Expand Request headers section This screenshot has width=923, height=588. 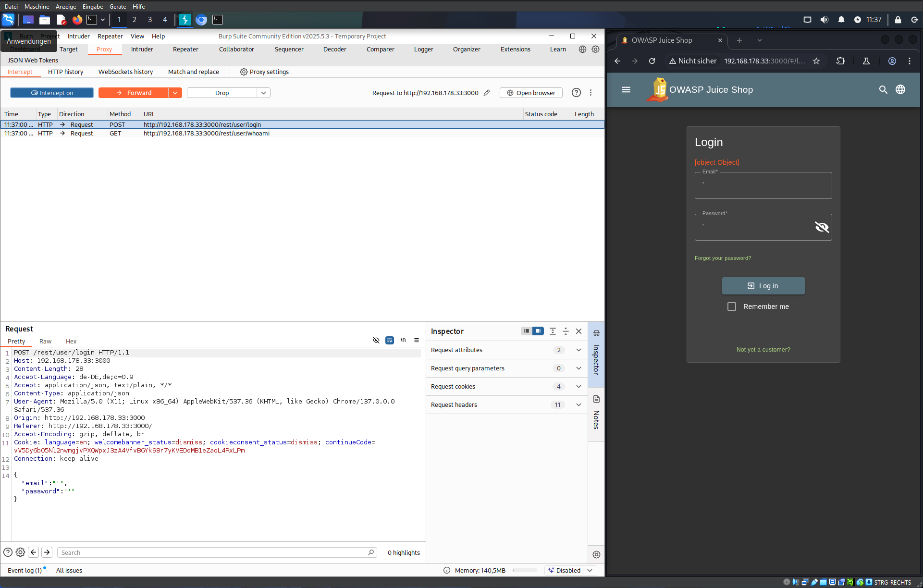[x=578, y=404]
